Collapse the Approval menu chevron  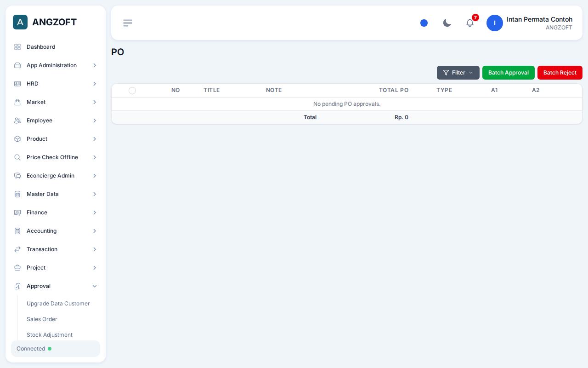95,286
